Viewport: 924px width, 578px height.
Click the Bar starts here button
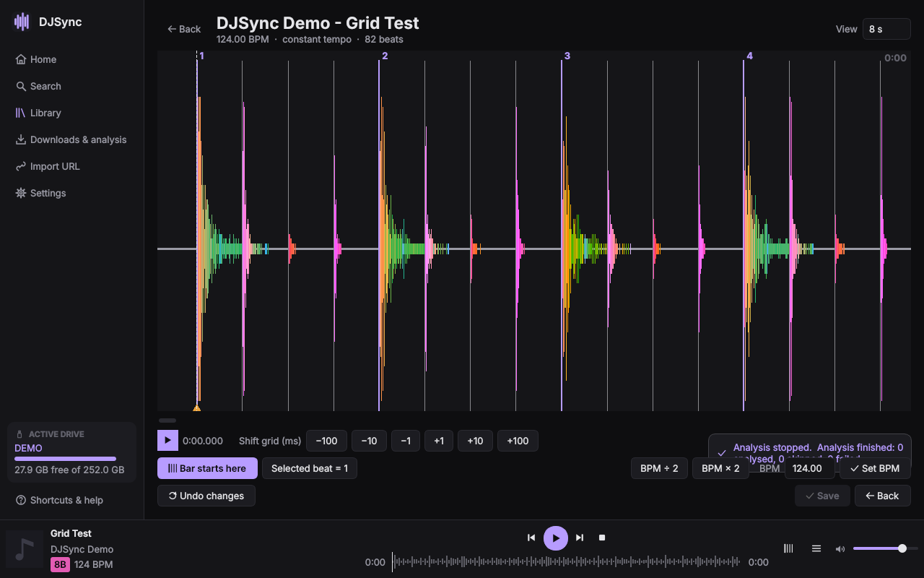207,468
